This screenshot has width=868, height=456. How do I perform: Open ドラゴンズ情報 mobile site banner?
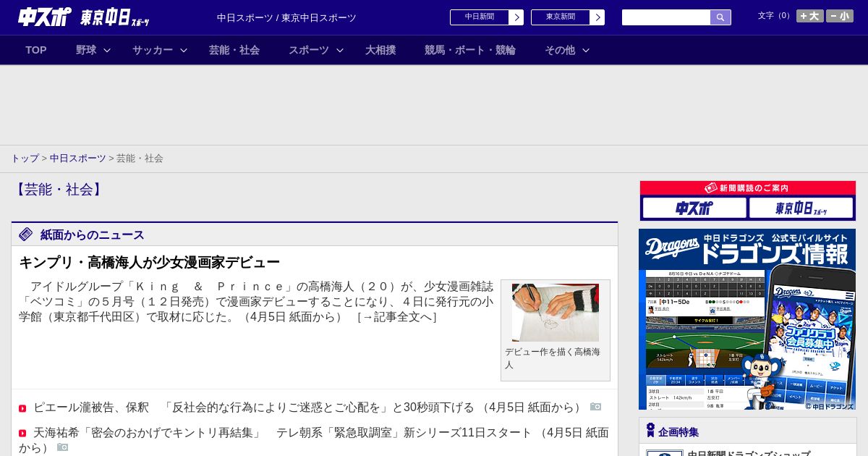747,320
